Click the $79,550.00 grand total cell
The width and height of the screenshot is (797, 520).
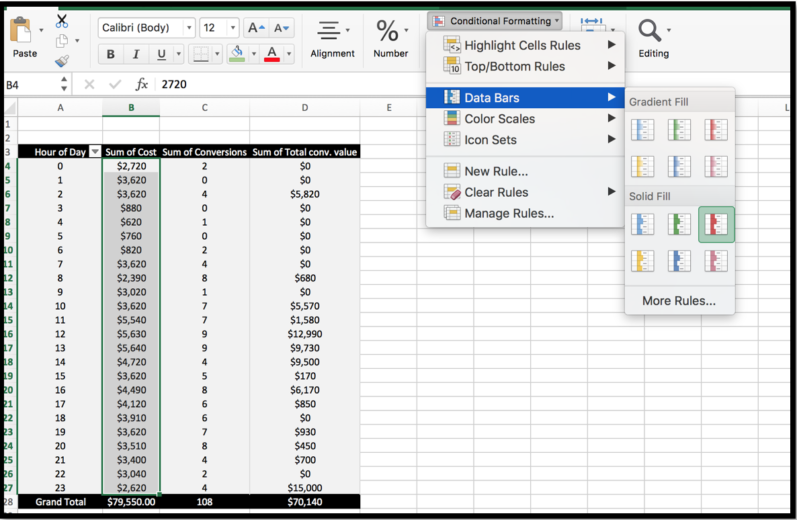tap(131, 502)
